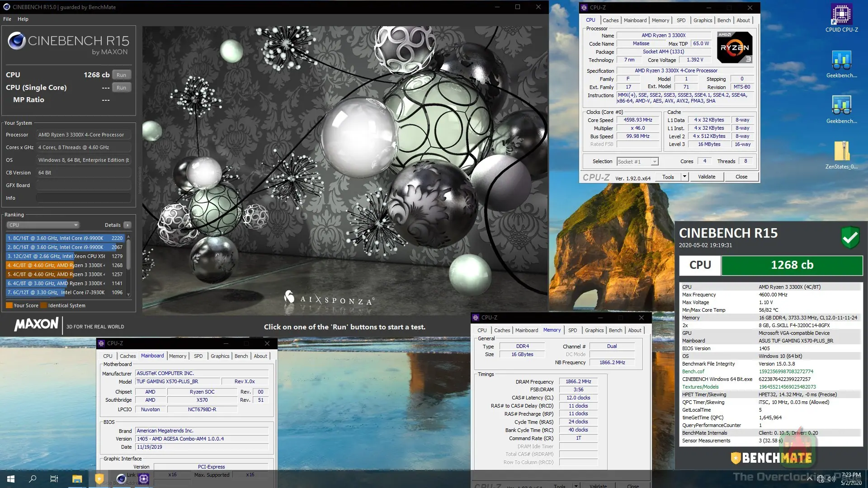The width and height of the screenshot is (868, 488).
Task: Click the Ryzen 3 logo in CPU-Z
Action: pos(735,47)
